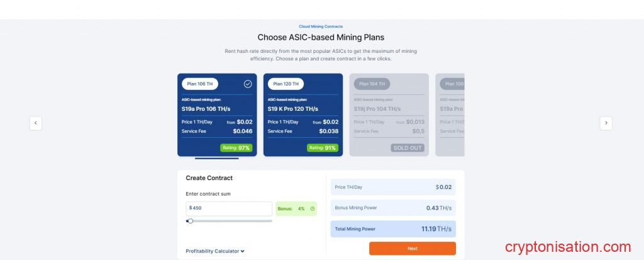Select the S19 K Pro 120 TH/s card title

293,109
